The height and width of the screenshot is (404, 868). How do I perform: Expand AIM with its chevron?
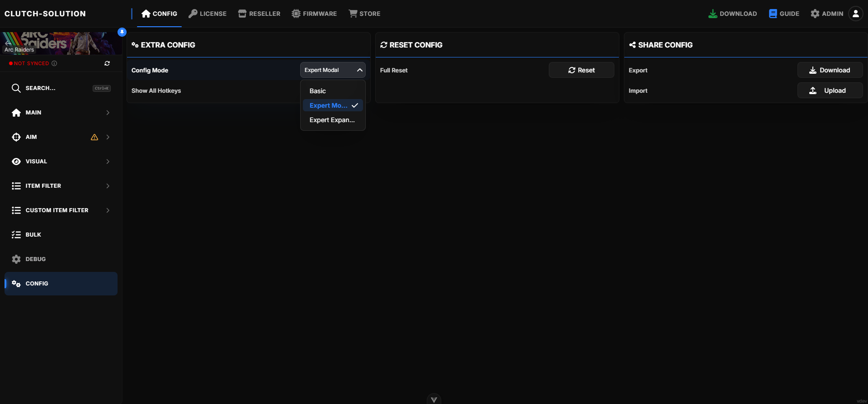(108, 137)
